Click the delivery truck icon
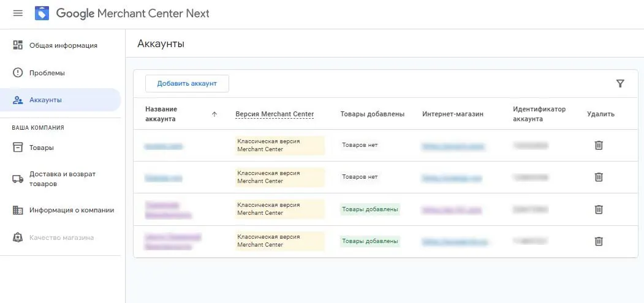The height and width of the screenshot is (303, 644). [18, 179]
